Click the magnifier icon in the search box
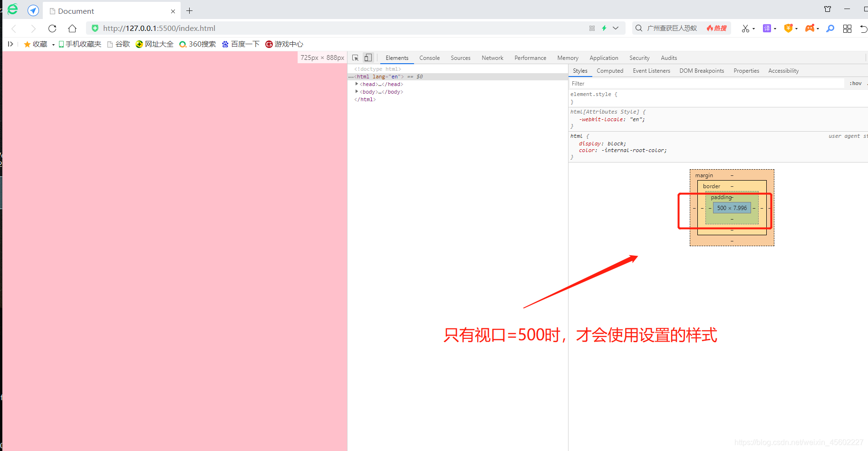The height and width of the screenshot is (451, 868). pyautogui.click(x=639, y=29)
